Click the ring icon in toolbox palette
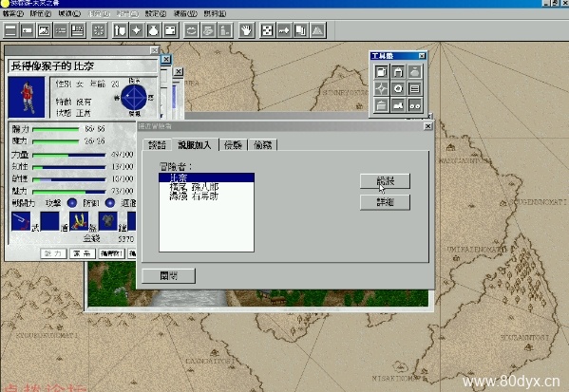The height and width of the screenshot is (392, 569). tap(398, 88)
